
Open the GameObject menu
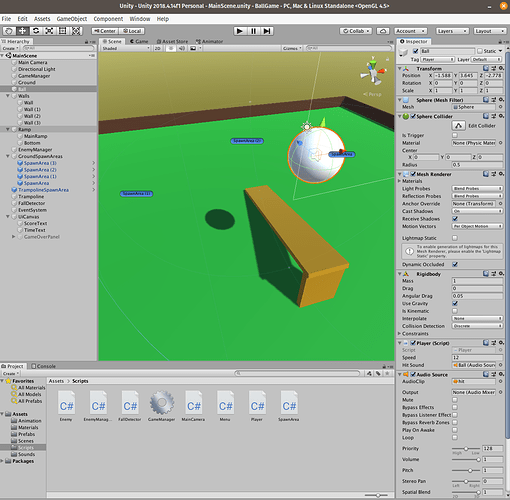tap(72, 19)
